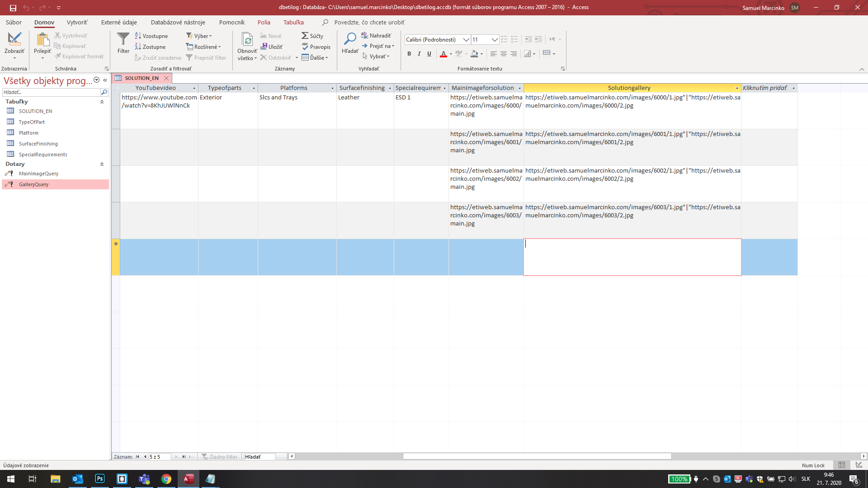The width and height of the screenshot is (868, 488).
Task: Click the Uložiť save record icon
Action: pos(264,47)
